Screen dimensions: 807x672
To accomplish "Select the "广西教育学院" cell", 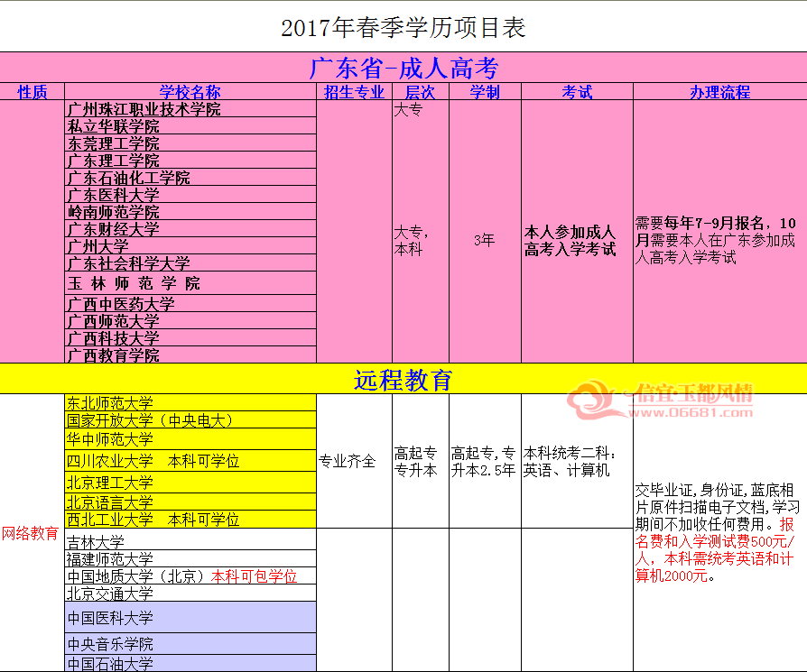I will click(190, 354).
